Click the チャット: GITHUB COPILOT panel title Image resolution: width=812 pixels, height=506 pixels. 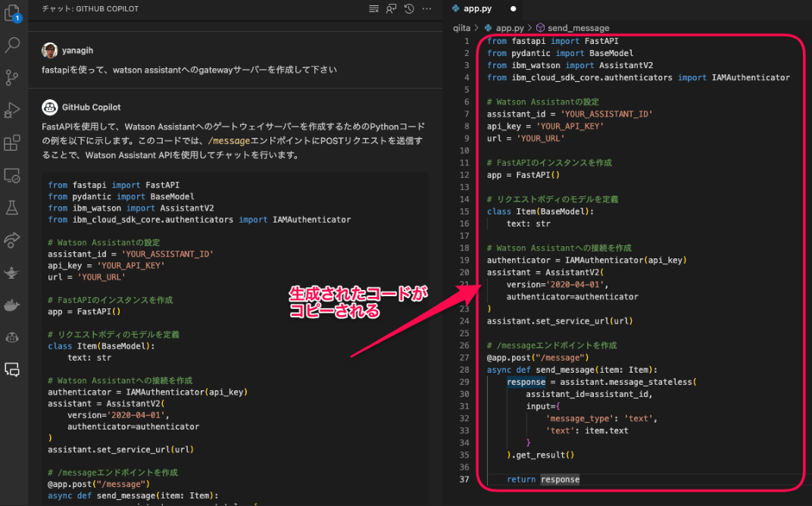click(x=90, y=9)
